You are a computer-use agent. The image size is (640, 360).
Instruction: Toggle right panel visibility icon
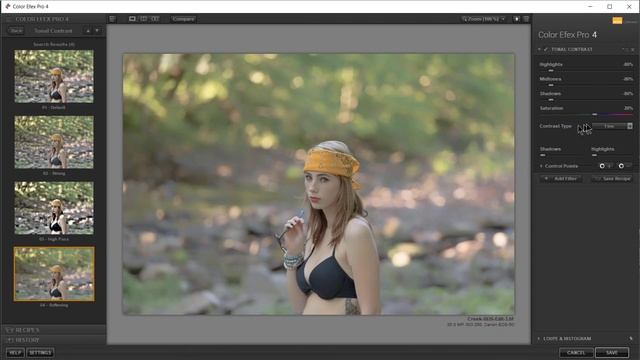pyautogui.click(x=527, y=19)
